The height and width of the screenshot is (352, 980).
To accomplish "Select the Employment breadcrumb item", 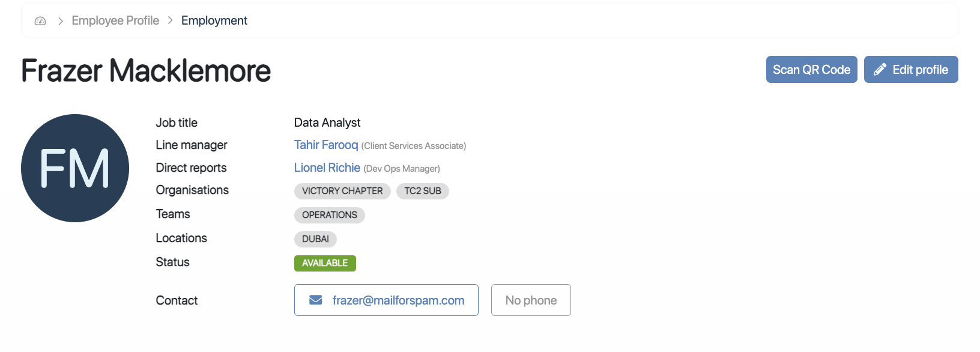I will pos(214,20).
